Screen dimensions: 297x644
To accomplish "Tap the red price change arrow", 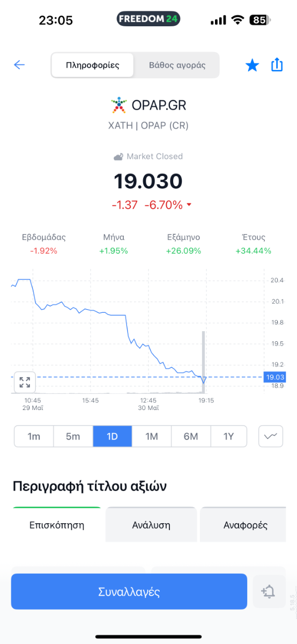I will click(x=189, y=206).
